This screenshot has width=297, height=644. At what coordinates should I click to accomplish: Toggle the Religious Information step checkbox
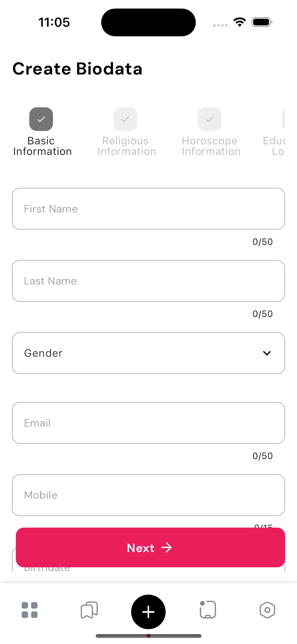125,119
